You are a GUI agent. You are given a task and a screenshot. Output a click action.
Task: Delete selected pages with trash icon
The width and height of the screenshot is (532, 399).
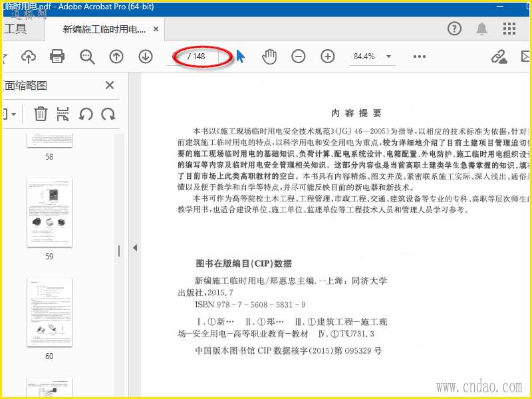tap(41, 114)
